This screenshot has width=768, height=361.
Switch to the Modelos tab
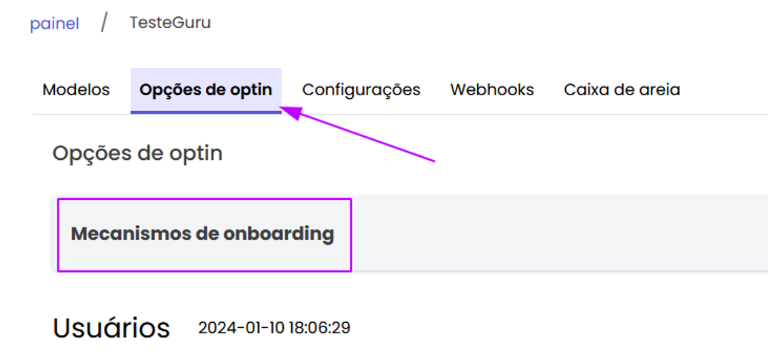tap(76, 90)
